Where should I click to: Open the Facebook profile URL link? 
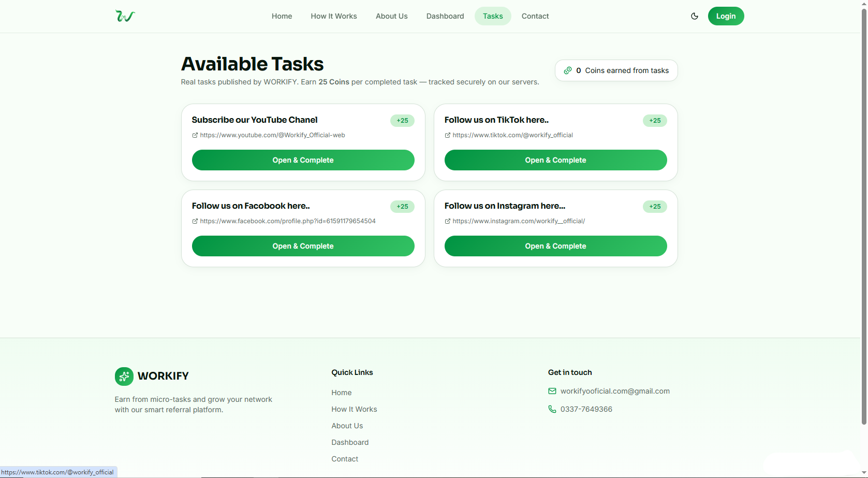click(x=288, y=221)
